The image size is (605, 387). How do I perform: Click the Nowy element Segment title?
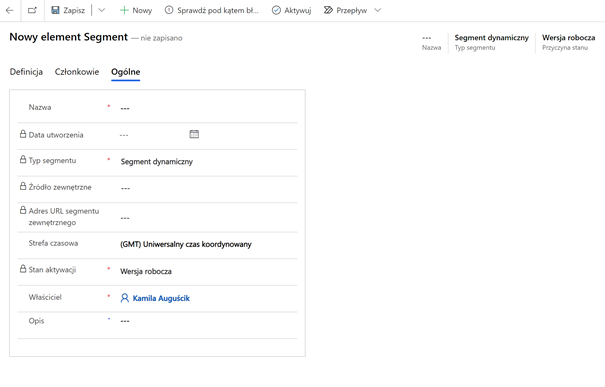68,37
